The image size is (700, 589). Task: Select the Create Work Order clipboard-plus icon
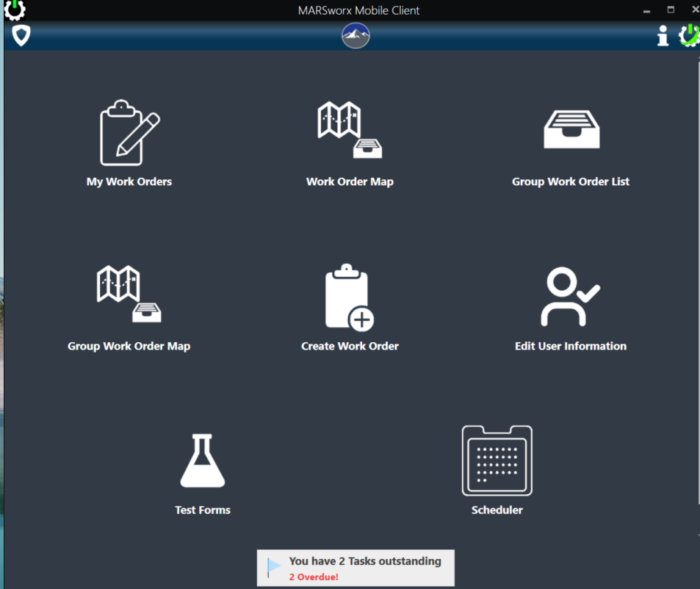[x=350, y=297]
